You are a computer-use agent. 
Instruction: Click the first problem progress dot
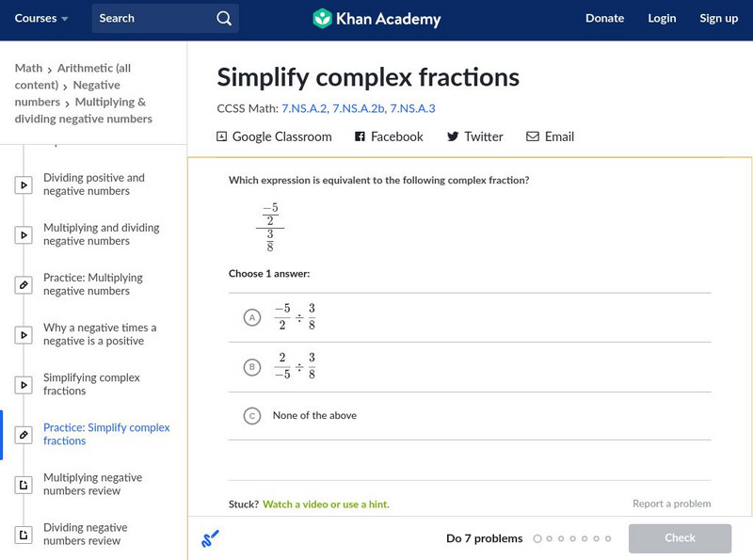[537, 539]
